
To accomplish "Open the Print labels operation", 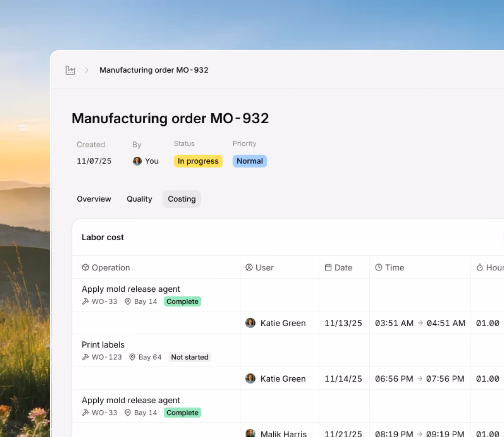I will [x=103, y=345].
